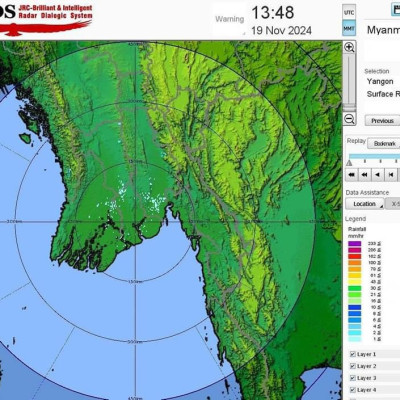Open the Bookmark dropdown in Replay
Image resolution: width=400 pixels, height=400 pixels.
coord(384,144)
